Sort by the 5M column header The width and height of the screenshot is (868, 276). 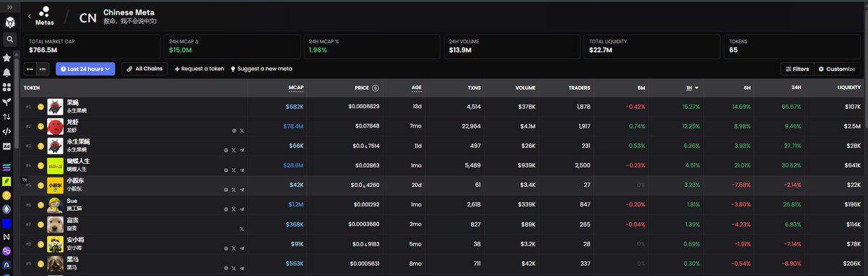pos(641,88)
